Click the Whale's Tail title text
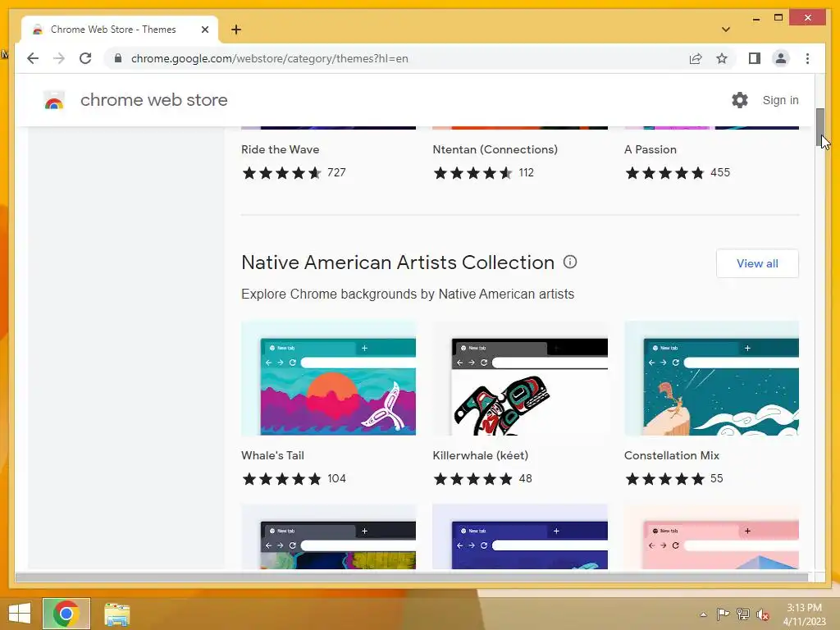The width and height of the screenshot is (840, 630). point(272,455)
